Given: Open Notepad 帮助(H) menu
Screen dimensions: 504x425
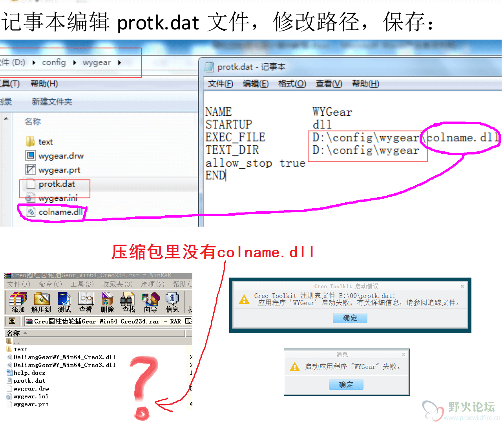Looking at the screenshot, I should [365, 84].
